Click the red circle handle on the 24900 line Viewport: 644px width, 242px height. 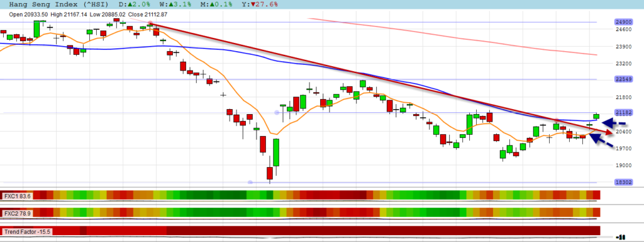point(151,23)
